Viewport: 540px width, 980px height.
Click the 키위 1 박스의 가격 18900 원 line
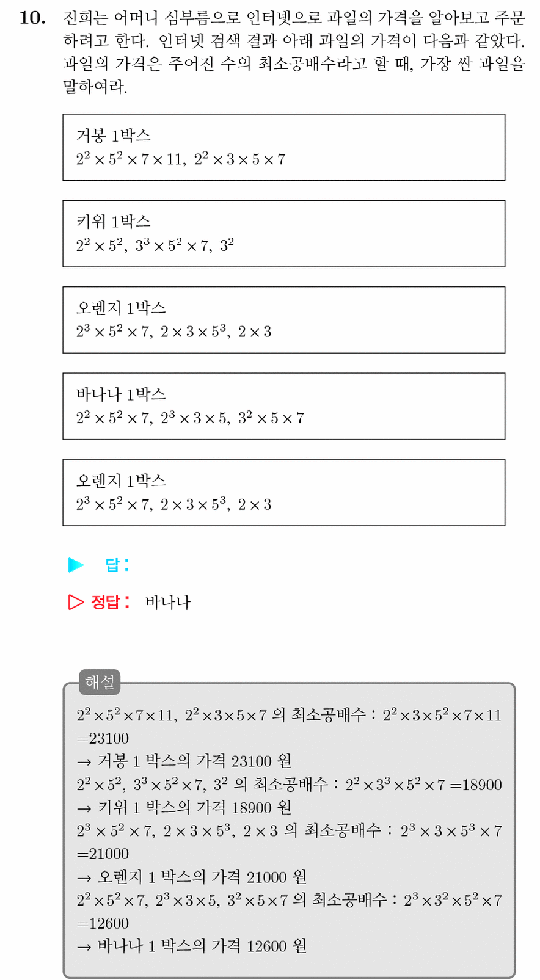[x=184, y=808]
